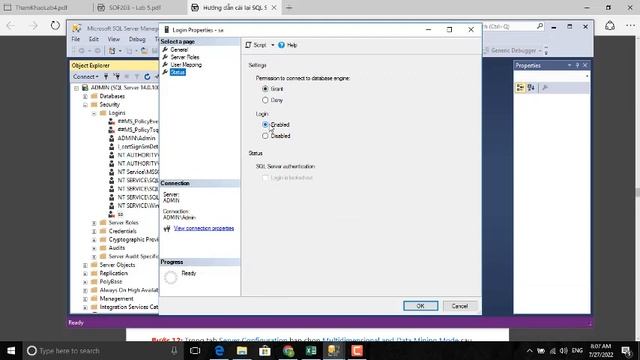Switch to SOF203 - Lab 5.pdf tab
The image size is (640, 360).
click(135, 8)
